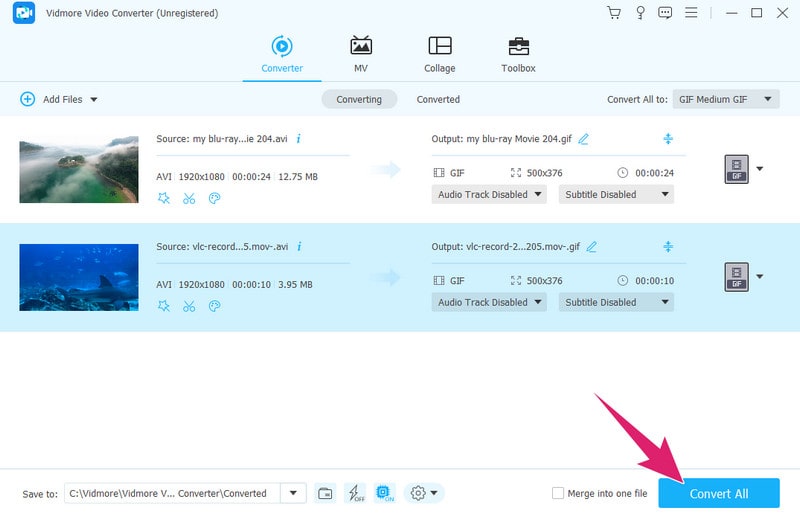Open Audio Track Disabled dropdown for first video

click(x=489, y=194)
